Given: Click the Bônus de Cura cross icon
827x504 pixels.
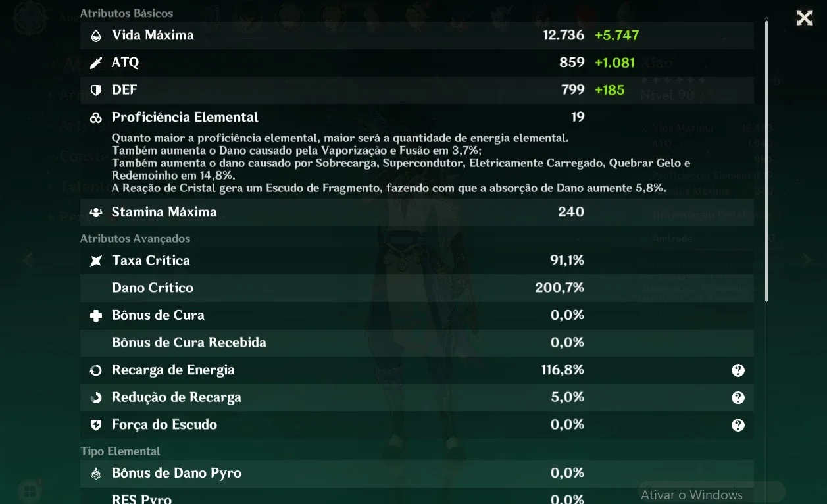Looking at the screenshot, I should [x=96, y=316].
